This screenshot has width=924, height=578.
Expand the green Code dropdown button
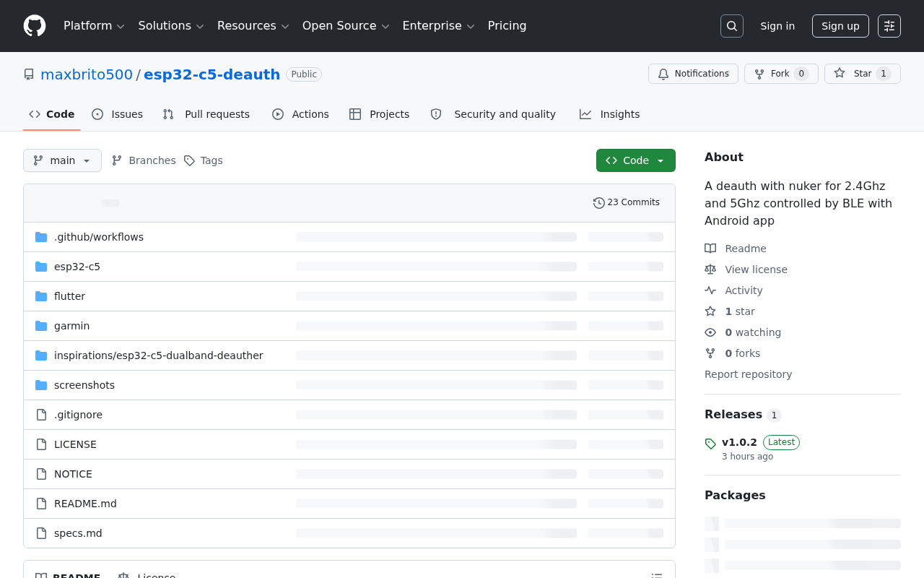pos(636,160)
